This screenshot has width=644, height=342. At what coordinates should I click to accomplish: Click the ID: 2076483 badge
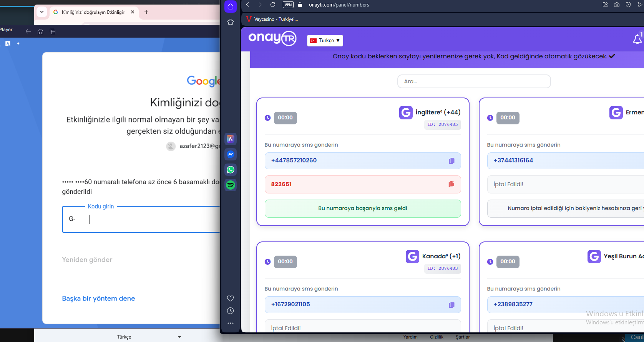point(443,268)
